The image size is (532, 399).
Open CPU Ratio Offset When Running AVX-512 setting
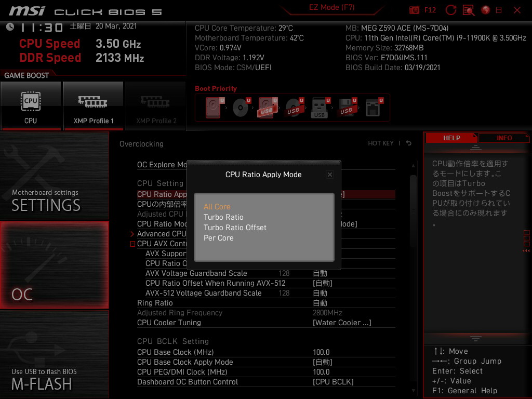(270, 283)
